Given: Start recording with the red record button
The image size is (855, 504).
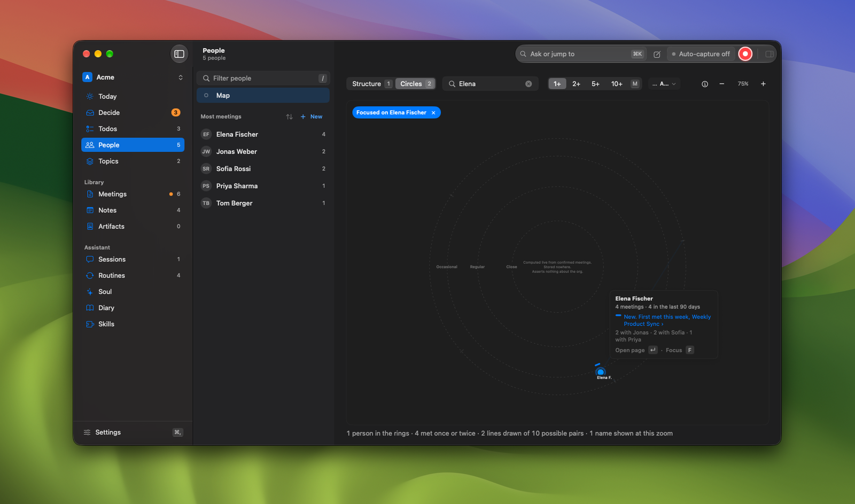Looking at the screenshot, I should point(745,54).
